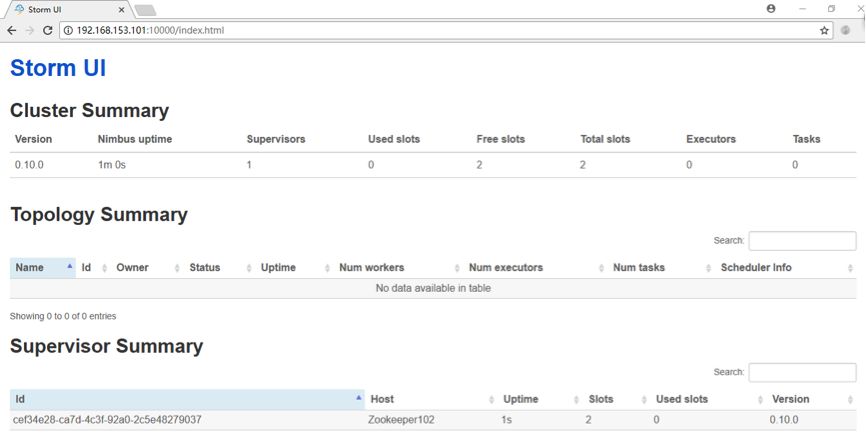The width and height of the screenshot is (866, 437).
Task: Go back with the browser back arrow
Action: (x=12, y=30)
